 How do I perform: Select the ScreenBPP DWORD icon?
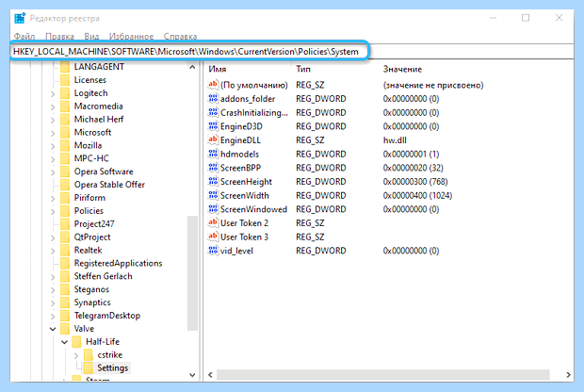213,168
